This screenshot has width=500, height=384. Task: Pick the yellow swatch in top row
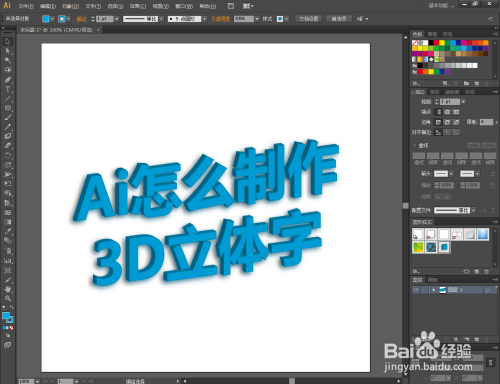(x=442, y=43)
